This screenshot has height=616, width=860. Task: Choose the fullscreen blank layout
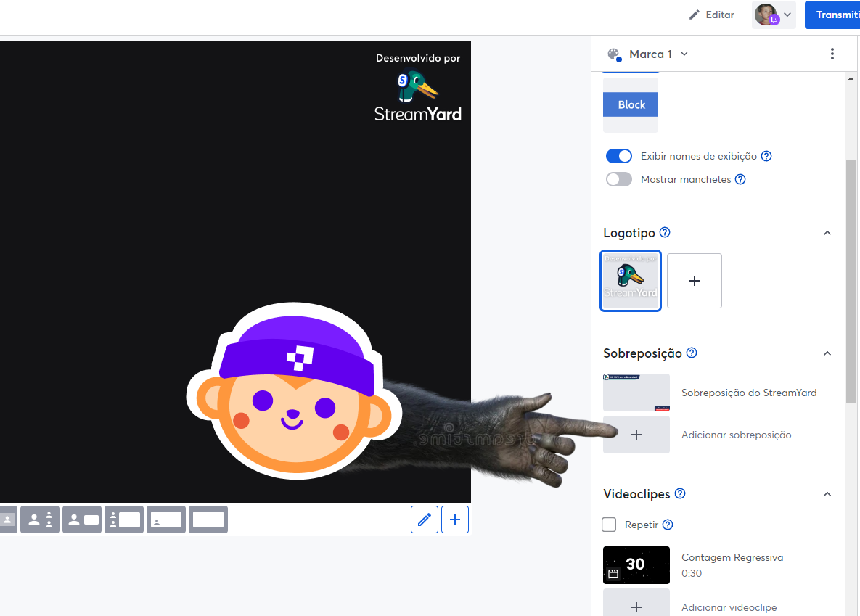click(x=208, y=520)
